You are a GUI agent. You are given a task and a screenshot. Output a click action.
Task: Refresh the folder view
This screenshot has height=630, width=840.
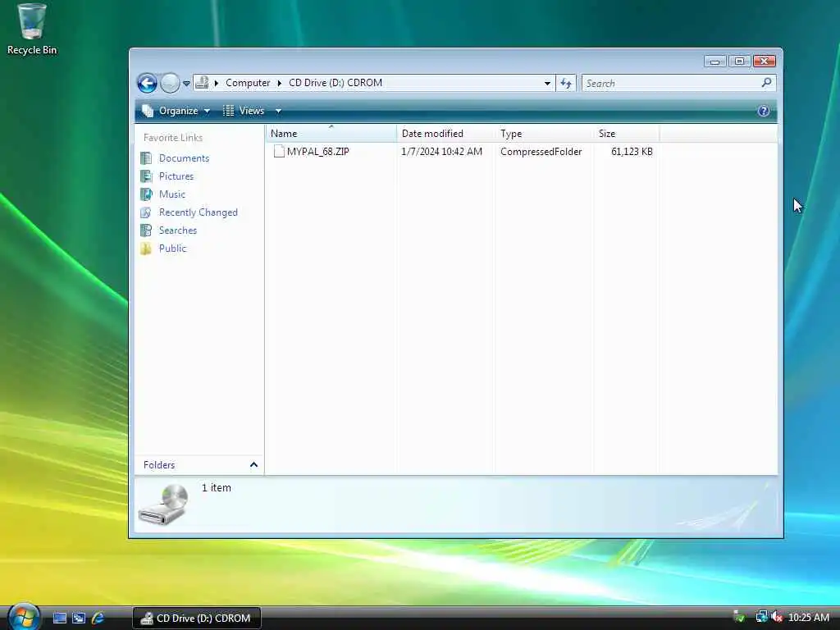pyautogui.click(x=566, y=83)
